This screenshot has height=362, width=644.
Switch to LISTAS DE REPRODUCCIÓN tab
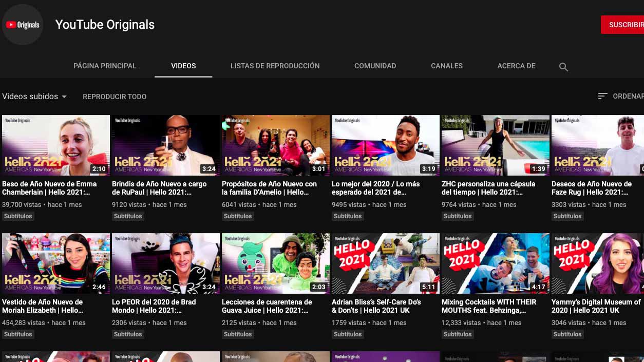point(275,66)
